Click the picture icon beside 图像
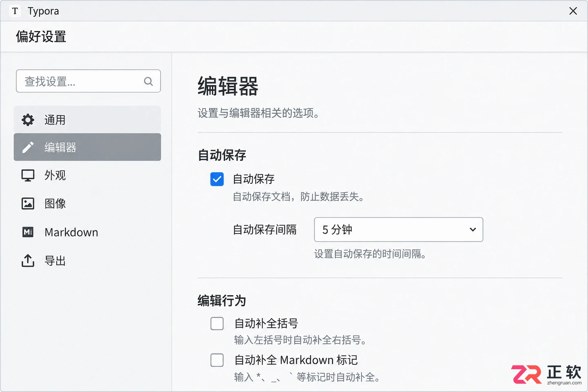588x392 pixels. pos(28,203)
